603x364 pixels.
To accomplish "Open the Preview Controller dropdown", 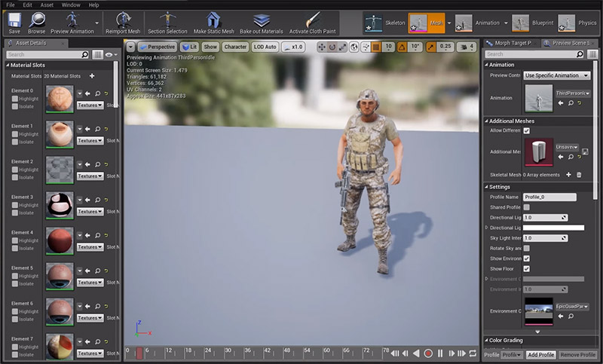I will (x=557, y=75).
